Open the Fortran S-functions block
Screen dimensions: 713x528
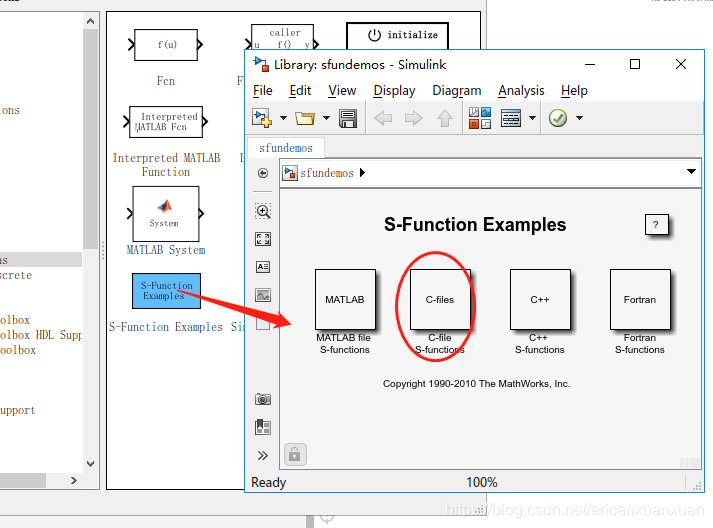[x=640, y=299]
